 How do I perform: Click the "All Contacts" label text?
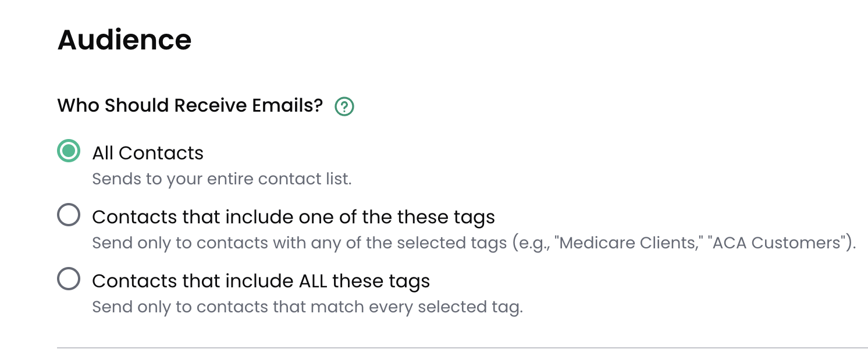(148, 153)
